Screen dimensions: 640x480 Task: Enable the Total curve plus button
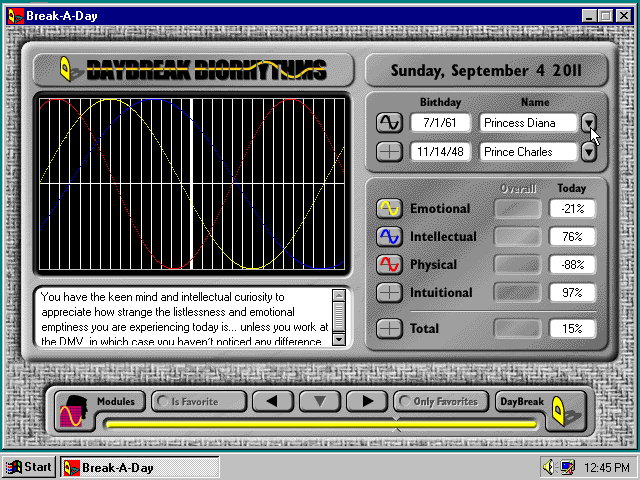tap(389, 329)
